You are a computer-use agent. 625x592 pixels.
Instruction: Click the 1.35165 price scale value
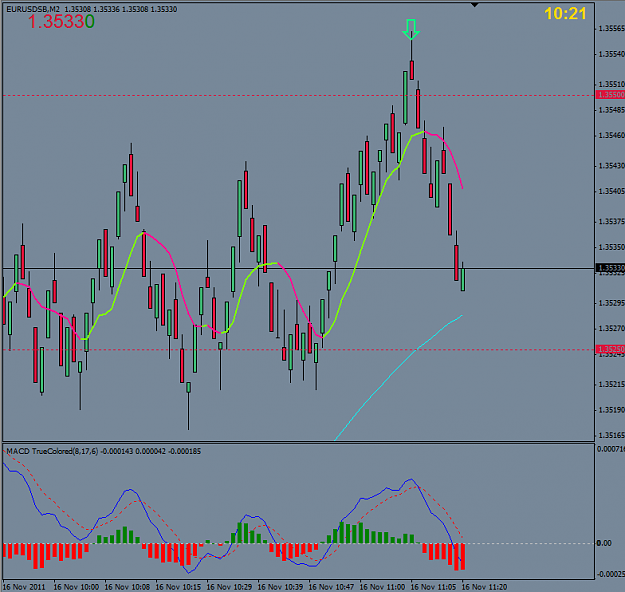611,436
